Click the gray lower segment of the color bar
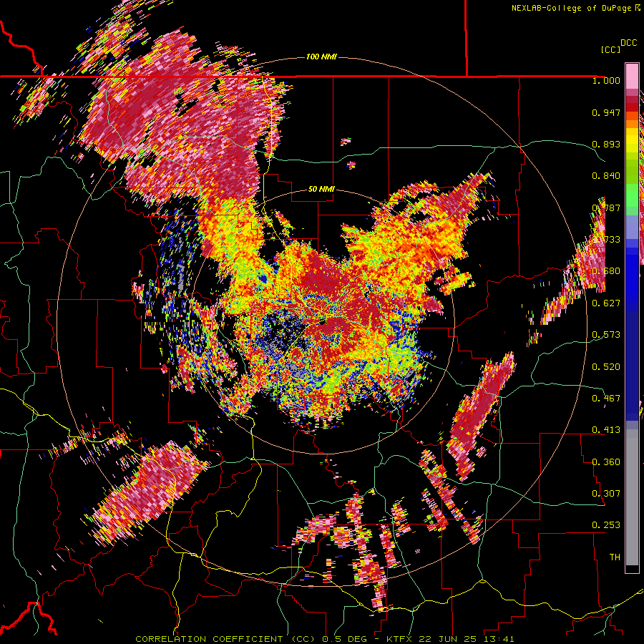Image resolution: width=644 pixels, height=644 pixels. click(x=632, y=497)
